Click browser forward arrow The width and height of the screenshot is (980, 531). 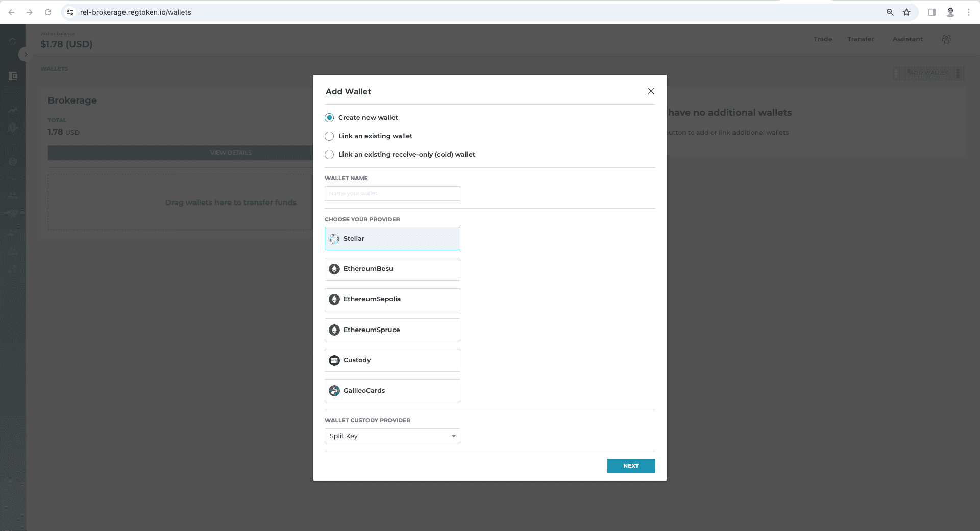click(x=30, y=12)
